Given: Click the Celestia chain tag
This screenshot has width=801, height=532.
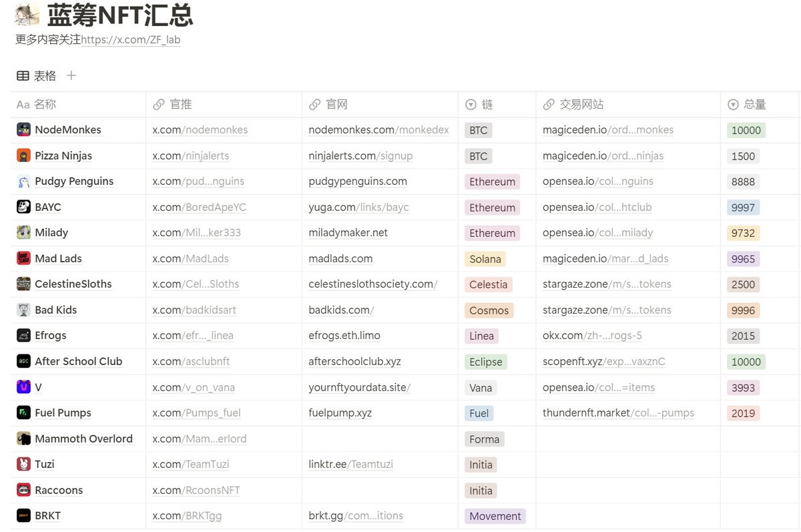Looking at the screenshot, I should pos(489,284).
